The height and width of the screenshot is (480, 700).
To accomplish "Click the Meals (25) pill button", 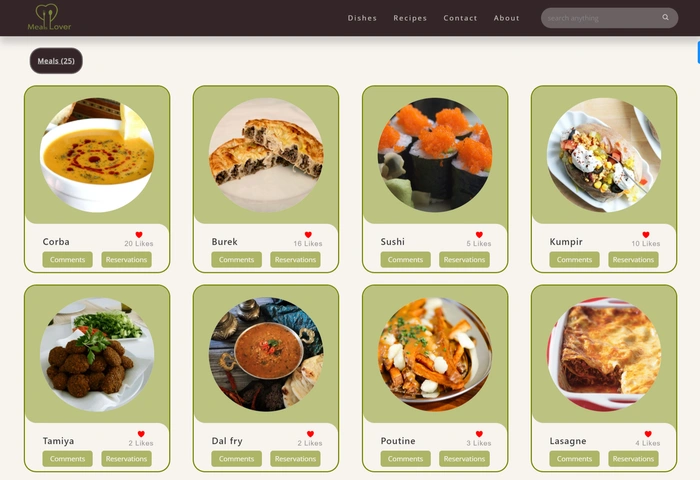I will pyautogui.click(x=56, y=61).
